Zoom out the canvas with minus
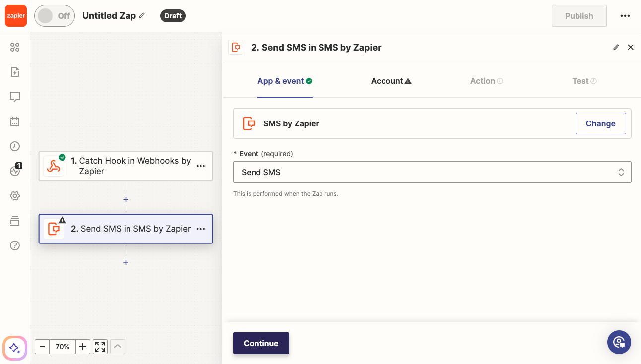This screenshot has height=364, width=641. pyautogui.click(x=42, y=347)
